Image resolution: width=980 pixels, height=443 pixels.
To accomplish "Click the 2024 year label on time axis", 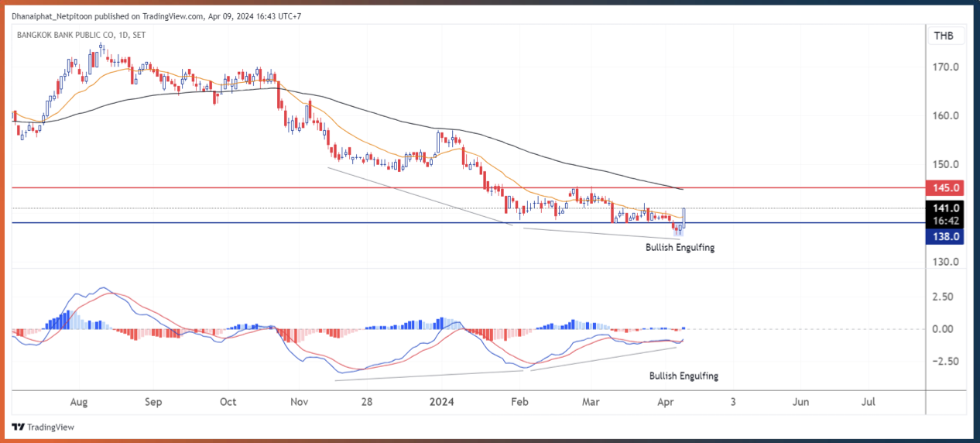I will tap(442, 402).
